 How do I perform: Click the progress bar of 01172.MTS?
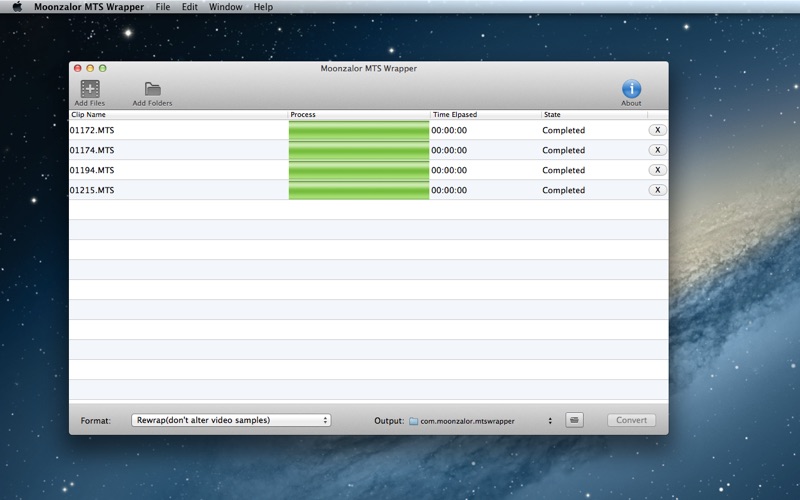[359, 130]
